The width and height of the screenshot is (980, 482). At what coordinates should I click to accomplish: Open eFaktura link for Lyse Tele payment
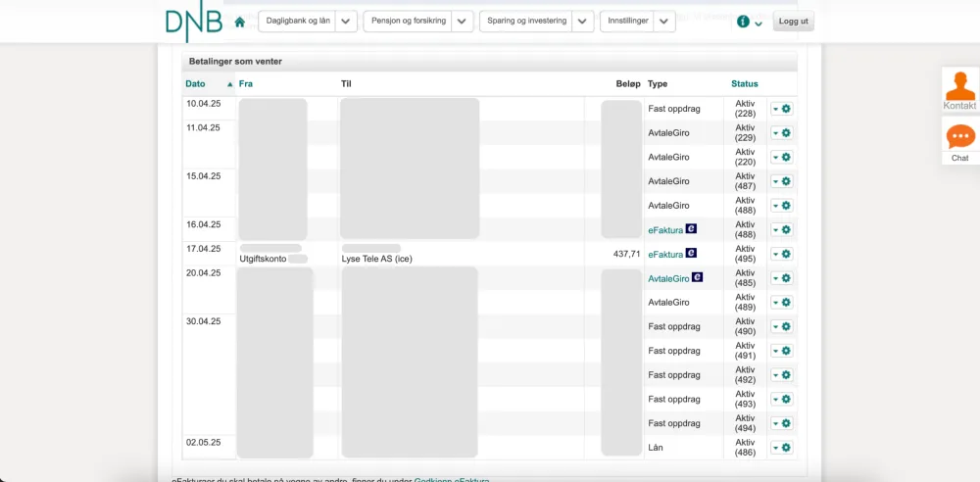665,255
